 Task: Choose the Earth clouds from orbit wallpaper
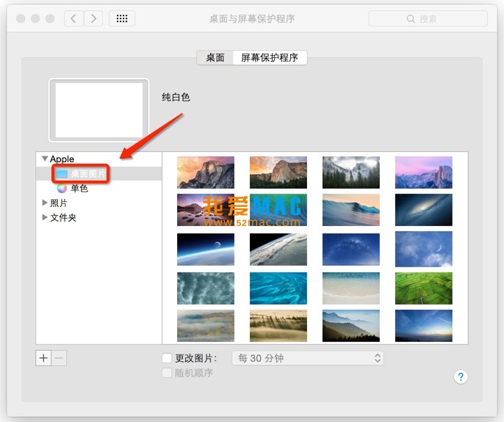point(278,250)
